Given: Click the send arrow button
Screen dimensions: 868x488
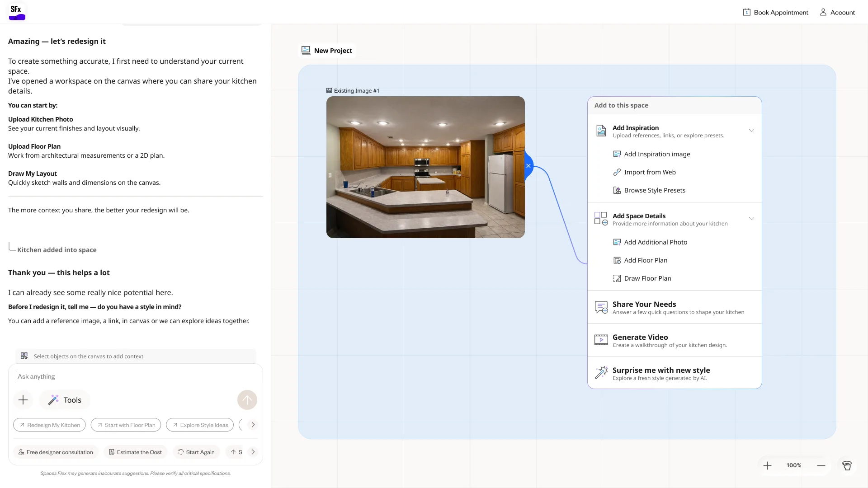Looking at the screenshot, I should point(247,400).
